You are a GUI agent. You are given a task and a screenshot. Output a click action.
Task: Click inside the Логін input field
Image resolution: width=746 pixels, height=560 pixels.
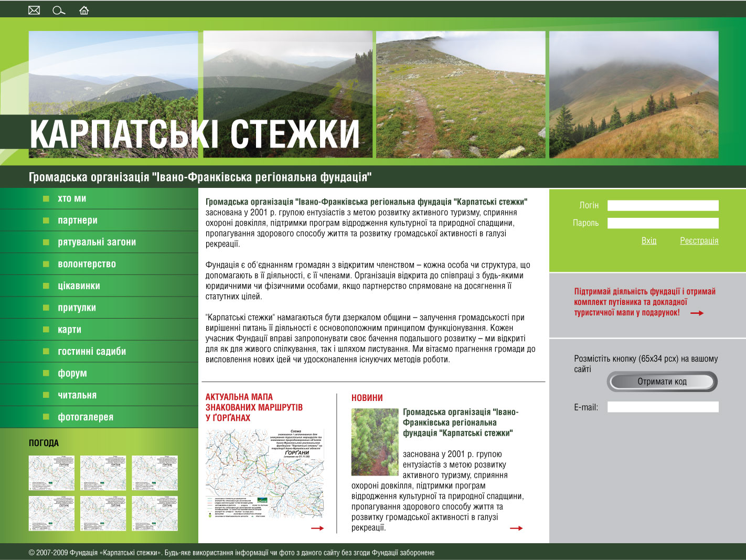coord(663,205)
